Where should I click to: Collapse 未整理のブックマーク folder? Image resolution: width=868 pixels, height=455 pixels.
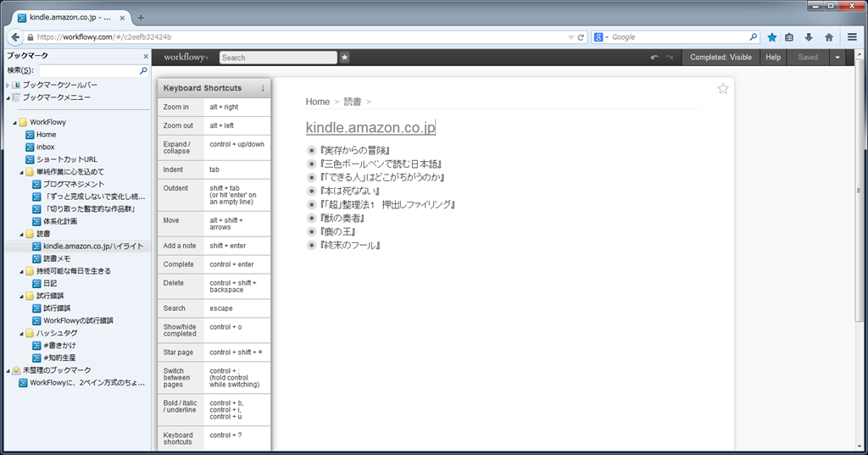[x=8, y=370]
